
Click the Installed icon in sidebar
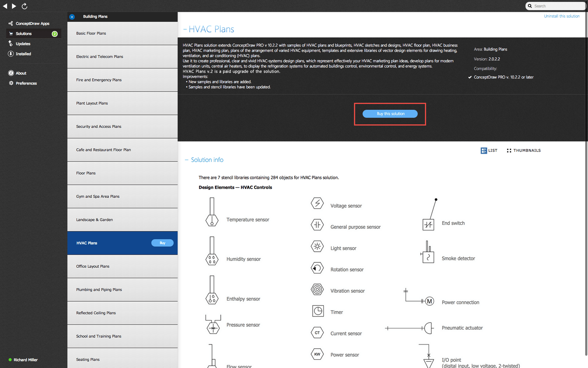pos(11,54)
